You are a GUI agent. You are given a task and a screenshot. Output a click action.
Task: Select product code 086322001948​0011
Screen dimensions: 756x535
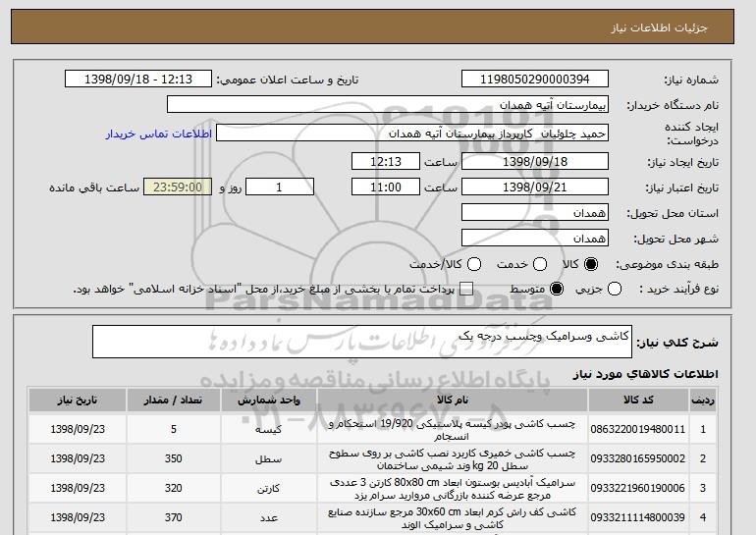click(637, 429)
